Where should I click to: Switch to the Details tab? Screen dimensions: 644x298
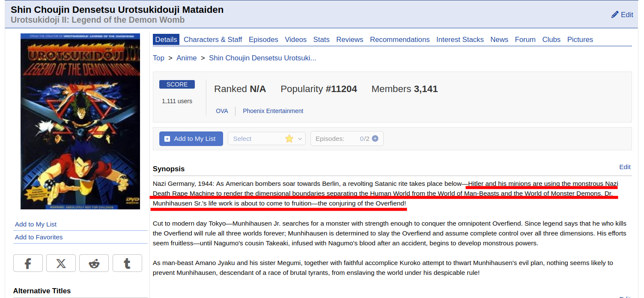pyautogui.click(x=166, y=39)
